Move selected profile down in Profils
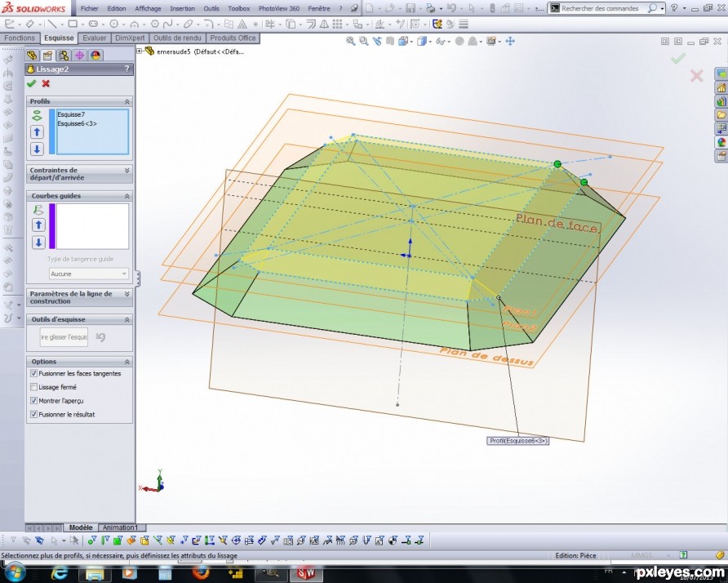Viewport: 728px width, 583px height. [38, 149]
